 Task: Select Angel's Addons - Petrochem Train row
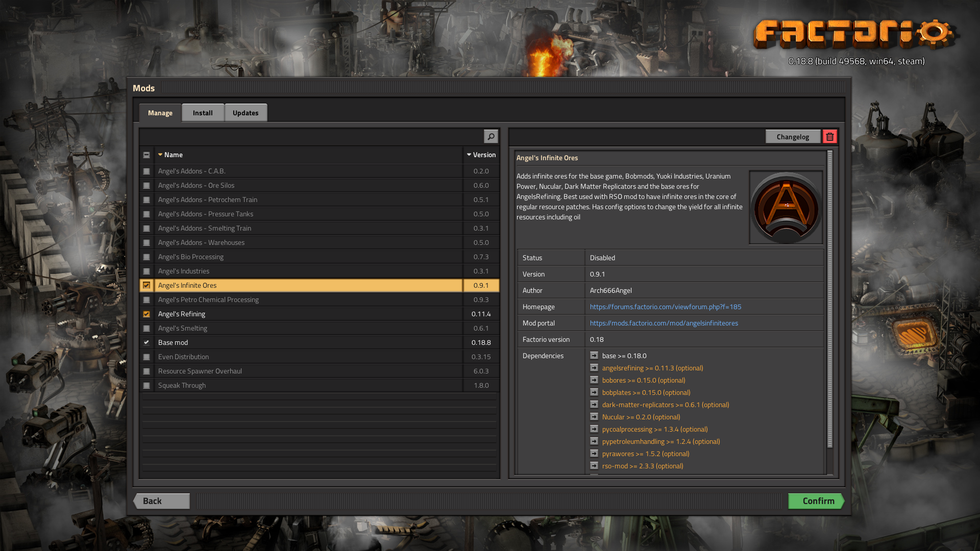pos(320,199)
